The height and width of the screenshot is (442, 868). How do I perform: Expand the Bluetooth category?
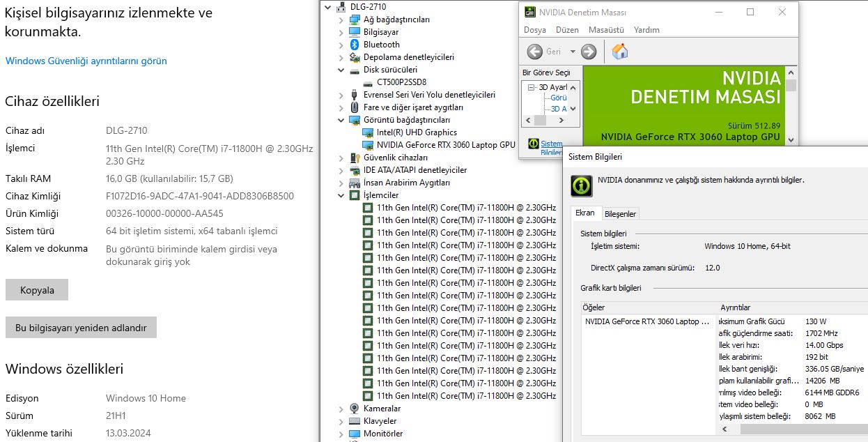tap(341, 45)
